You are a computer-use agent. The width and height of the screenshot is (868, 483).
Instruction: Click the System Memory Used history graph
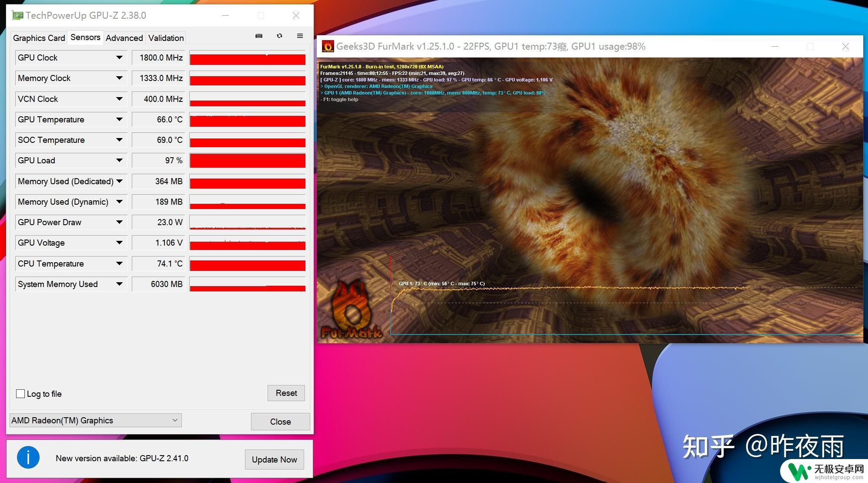click(248, 284)
